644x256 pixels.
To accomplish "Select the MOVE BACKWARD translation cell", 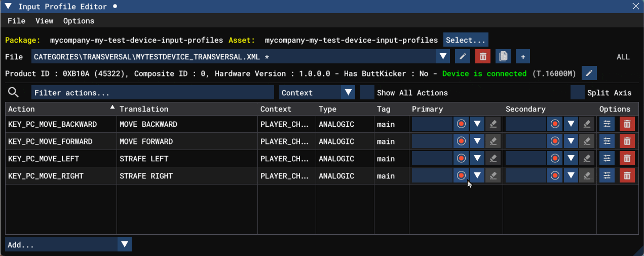I will 187,124.
